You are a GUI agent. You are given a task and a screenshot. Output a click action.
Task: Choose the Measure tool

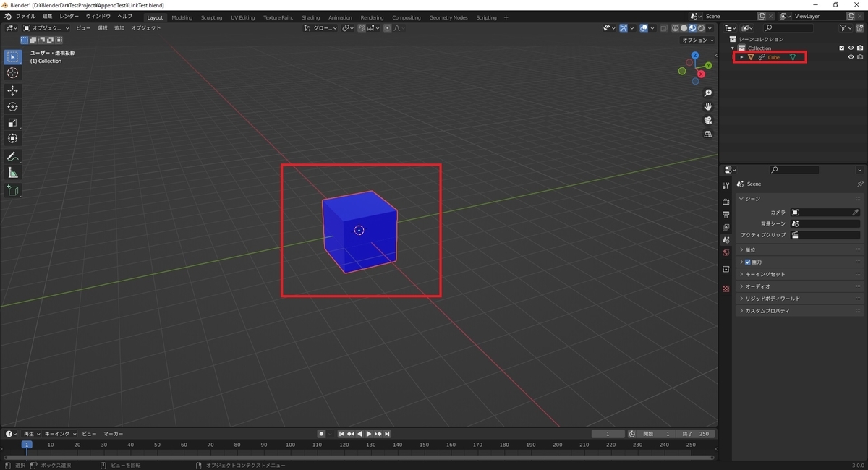(x=12, y=172)
